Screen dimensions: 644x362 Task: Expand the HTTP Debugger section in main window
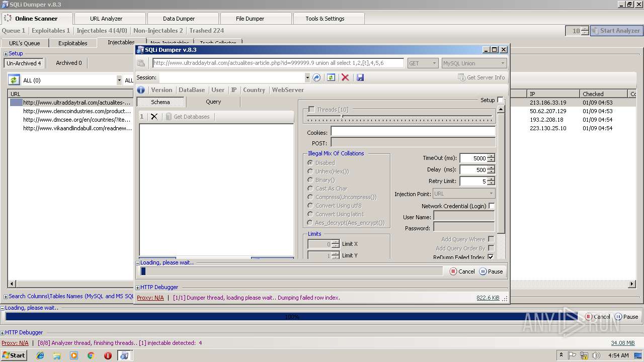click(x=3, y=333)
